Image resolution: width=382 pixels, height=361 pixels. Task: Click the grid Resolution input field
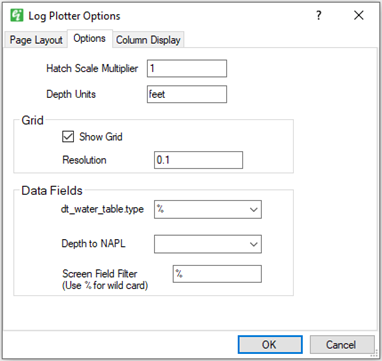(x=198, y=160)
